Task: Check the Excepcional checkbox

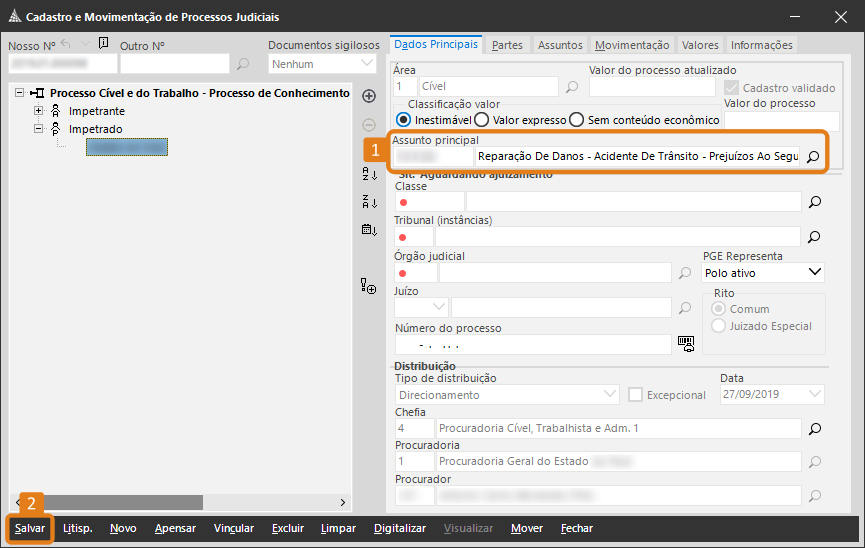Action: [635, 395]
